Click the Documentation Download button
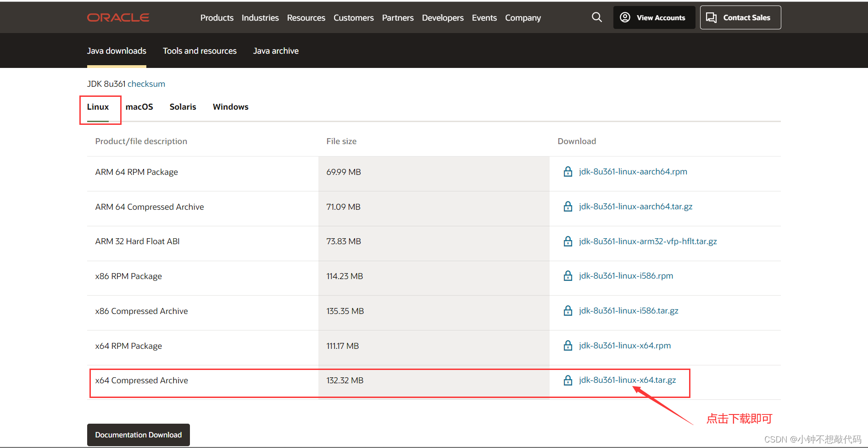 pos(139,435)
